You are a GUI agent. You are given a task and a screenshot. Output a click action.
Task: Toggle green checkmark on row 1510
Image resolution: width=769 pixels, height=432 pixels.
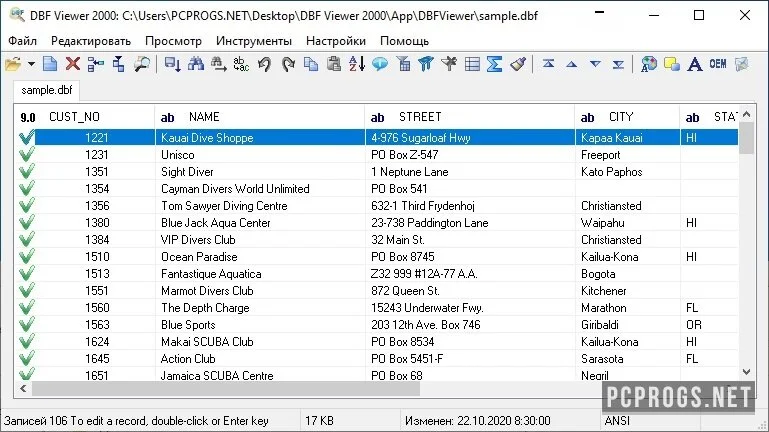(26, 256)
